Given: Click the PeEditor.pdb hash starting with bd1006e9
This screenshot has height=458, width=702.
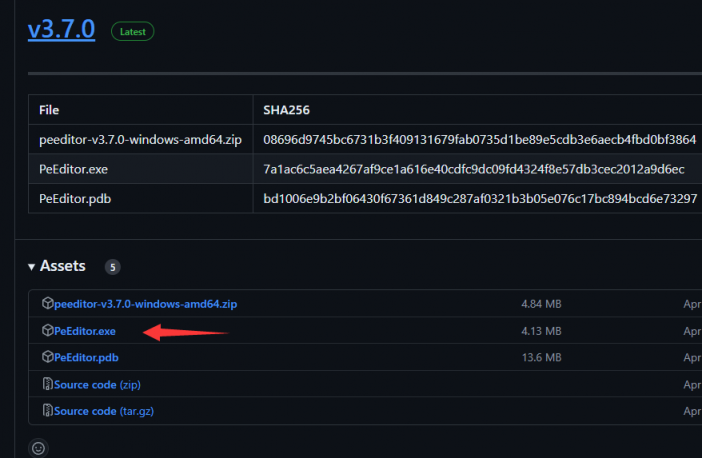Looking at the screenshot, I should pos(479,198).
